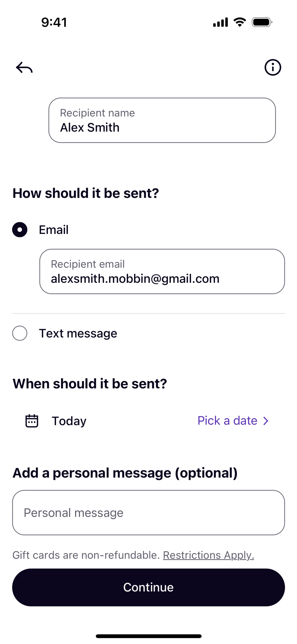Tap the Email option label

[x=54, y=229]
